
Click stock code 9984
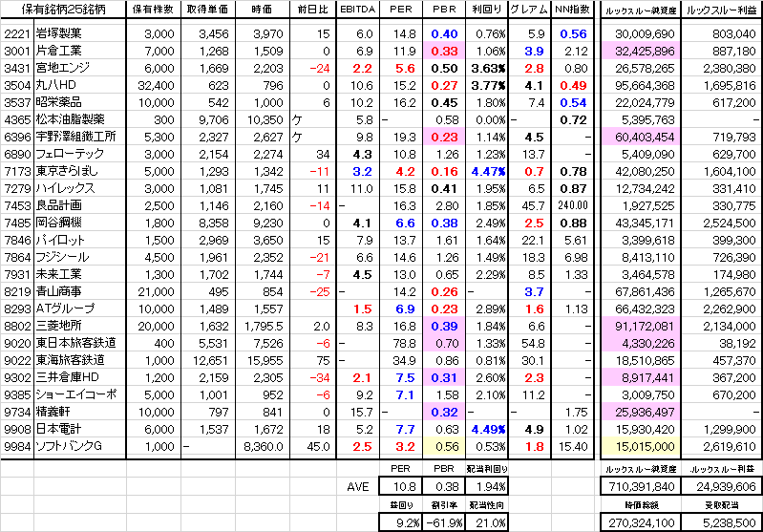coord(17,446)
